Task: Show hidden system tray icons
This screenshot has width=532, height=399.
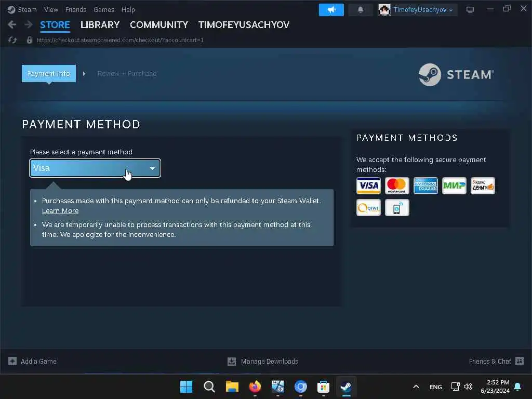Action: pos(416,387)
